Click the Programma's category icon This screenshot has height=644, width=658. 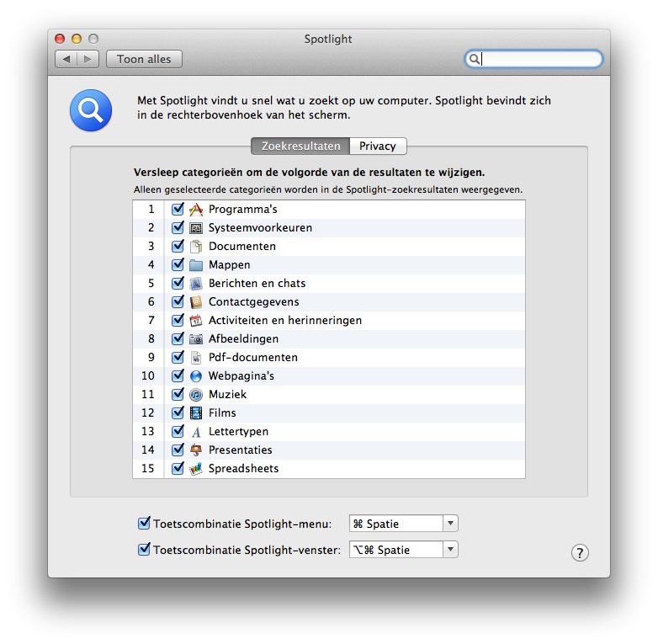click(x=196, y=210)
